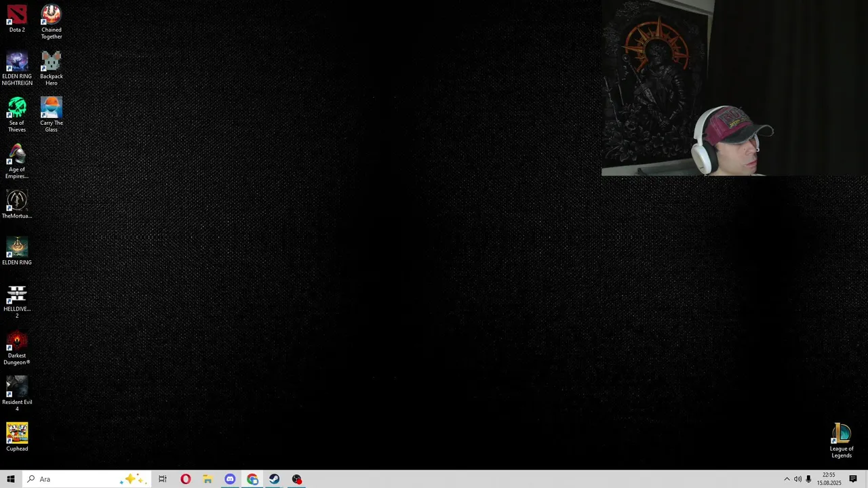This screenshot has width=868, height=488.
Task: Open the recording app with red dot
Action: 297,479
